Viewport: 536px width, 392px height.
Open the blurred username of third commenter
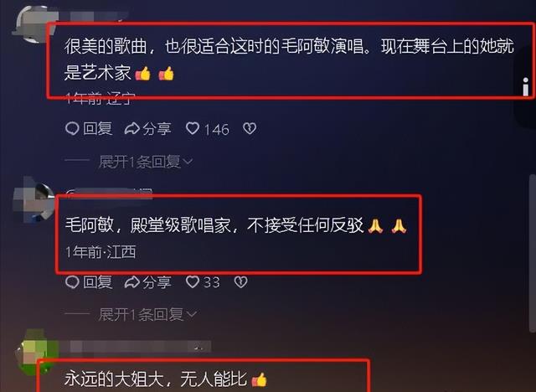pyautogui.click(x=136, y=346)
